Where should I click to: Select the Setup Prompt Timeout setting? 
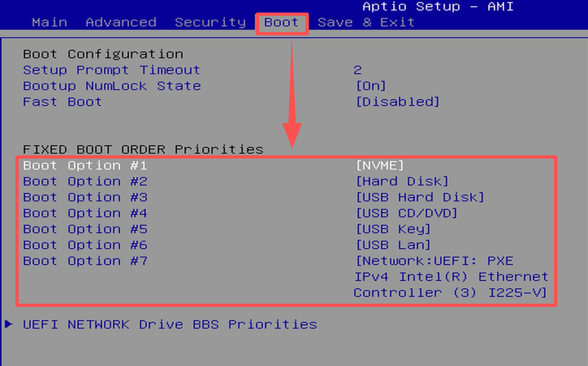(x=112, y=70)
